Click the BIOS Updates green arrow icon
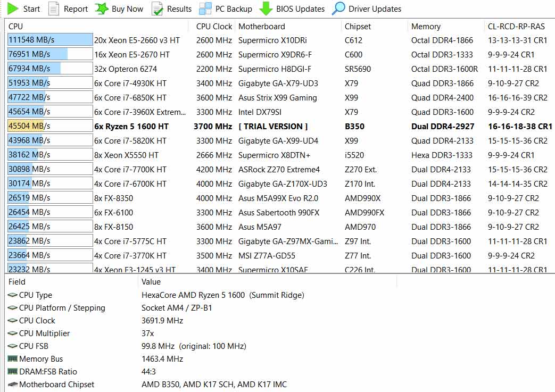Screen dimensions: 555x392 click(266, 9)
